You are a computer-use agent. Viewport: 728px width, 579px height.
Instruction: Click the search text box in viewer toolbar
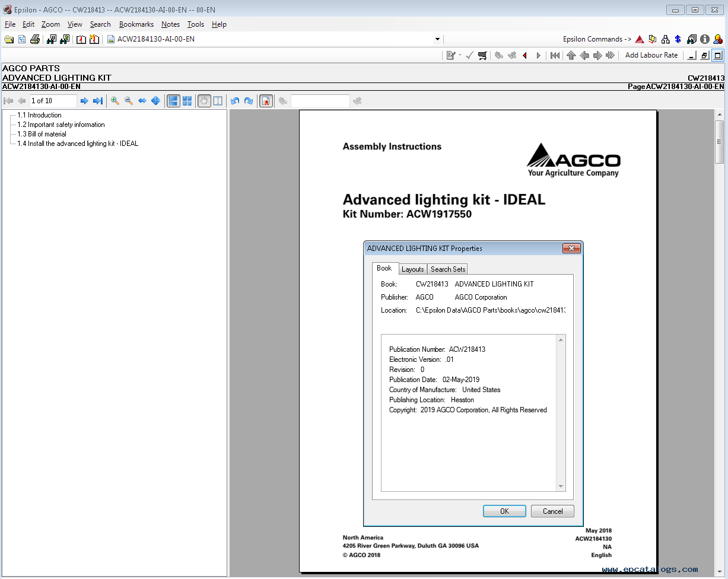tap(320, 101)
